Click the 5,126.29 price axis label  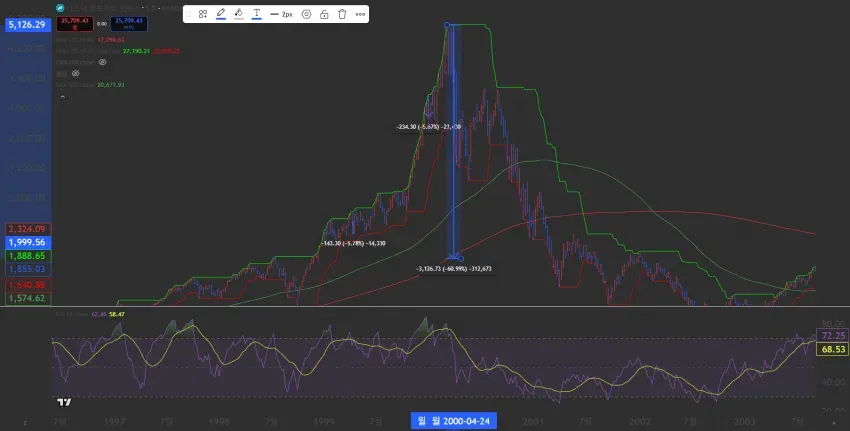click(27, 24)
